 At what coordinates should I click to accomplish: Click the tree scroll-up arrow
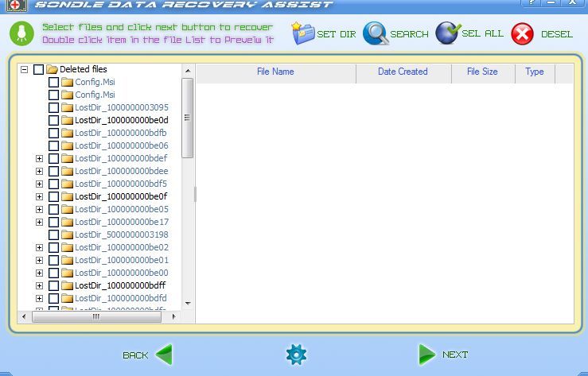(188, 71)
